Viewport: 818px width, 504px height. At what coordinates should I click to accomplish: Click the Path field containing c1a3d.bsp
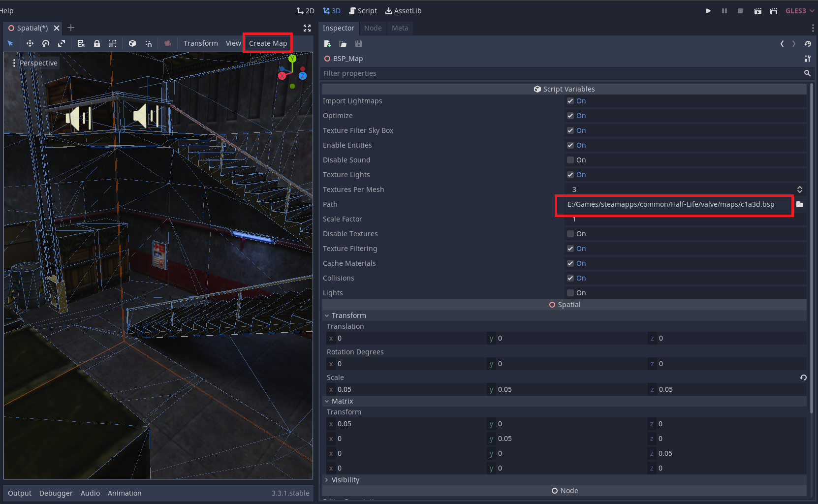(678, 204)
